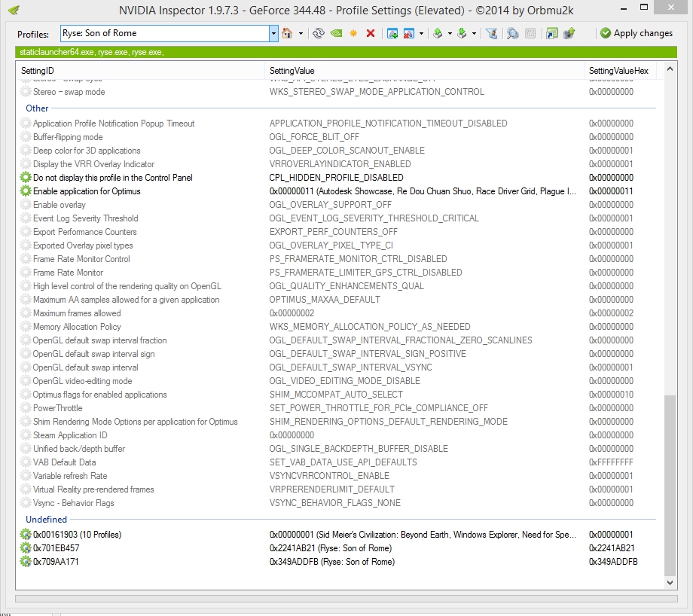Screen dimensions: 693x616
Task: Click gear icon beside Do not display this profile
Action: point(26,178)
